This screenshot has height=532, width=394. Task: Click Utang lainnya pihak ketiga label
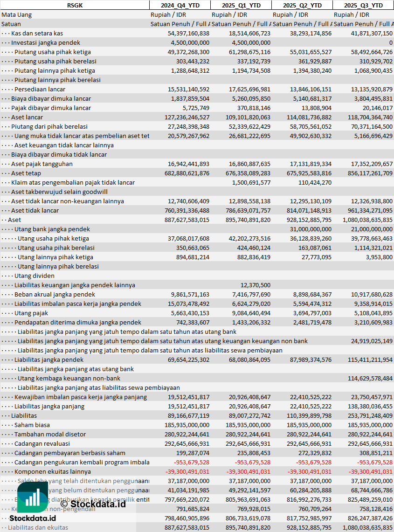click(x=55, y=257)
